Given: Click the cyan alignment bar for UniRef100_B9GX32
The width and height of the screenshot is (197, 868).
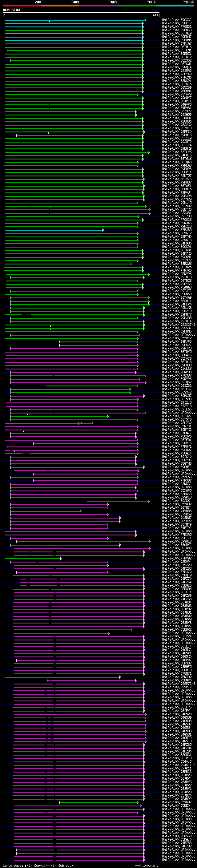Looking at the screenshot, I should 75,20.
